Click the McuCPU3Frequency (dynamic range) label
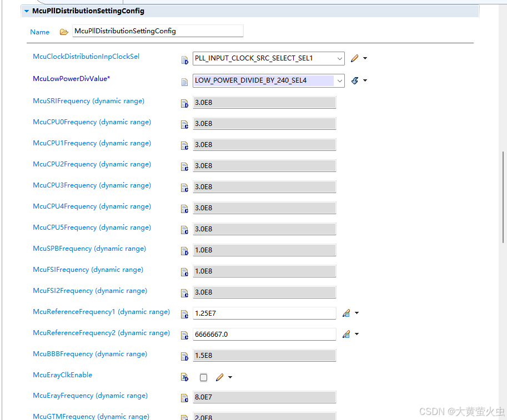The height and width of the screenshot is (420, 507). 92,185
